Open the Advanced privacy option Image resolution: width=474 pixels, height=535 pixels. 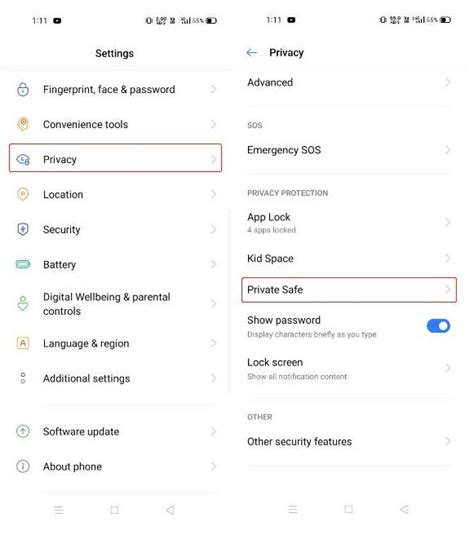coord(349,83)
